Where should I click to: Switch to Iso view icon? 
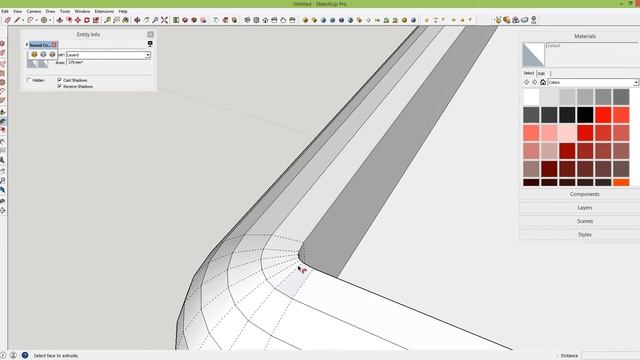[x=247, y=20]
